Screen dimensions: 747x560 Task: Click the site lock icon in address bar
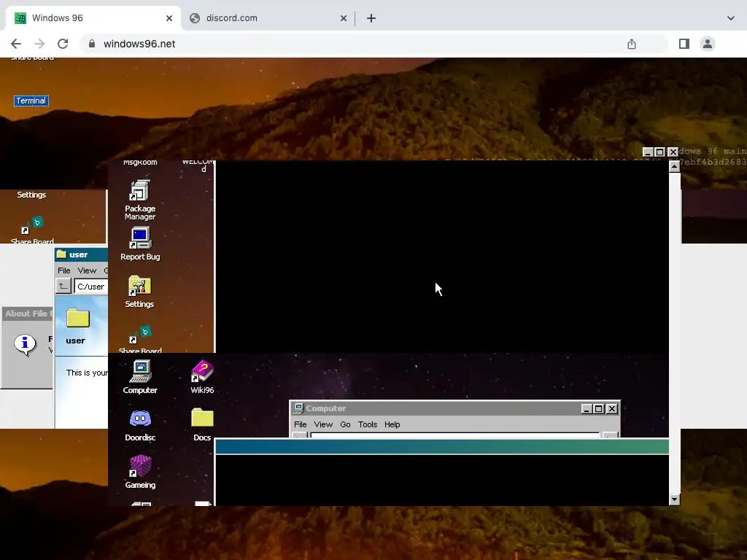point(92,44)
